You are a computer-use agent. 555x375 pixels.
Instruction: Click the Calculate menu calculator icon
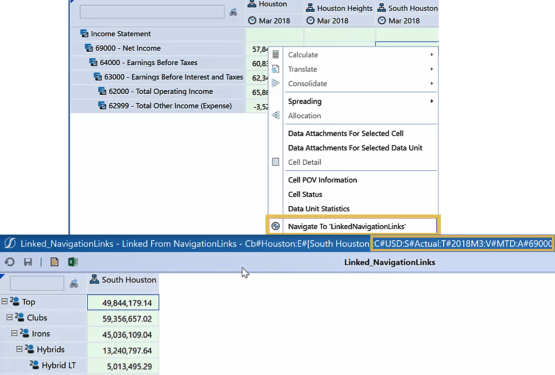276,55
